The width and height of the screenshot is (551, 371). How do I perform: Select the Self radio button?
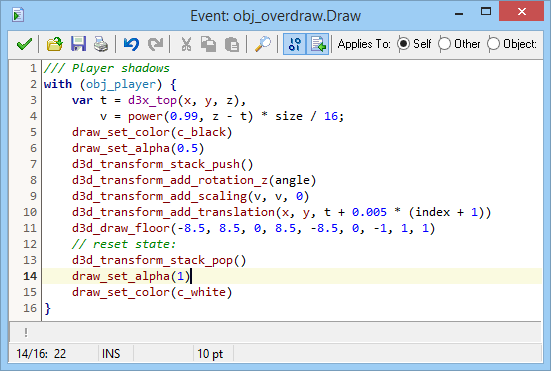403,44
